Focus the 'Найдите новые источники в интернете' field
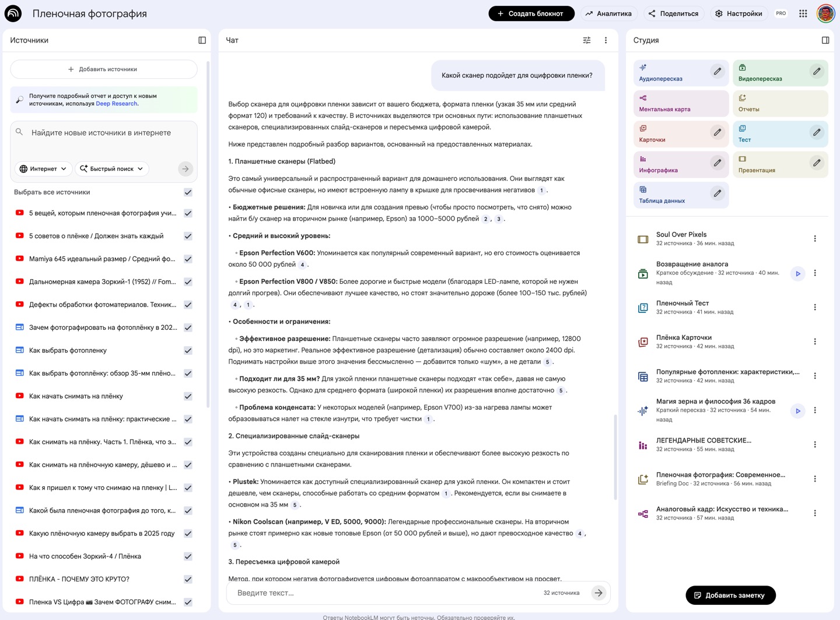 [x=104, y=133]
